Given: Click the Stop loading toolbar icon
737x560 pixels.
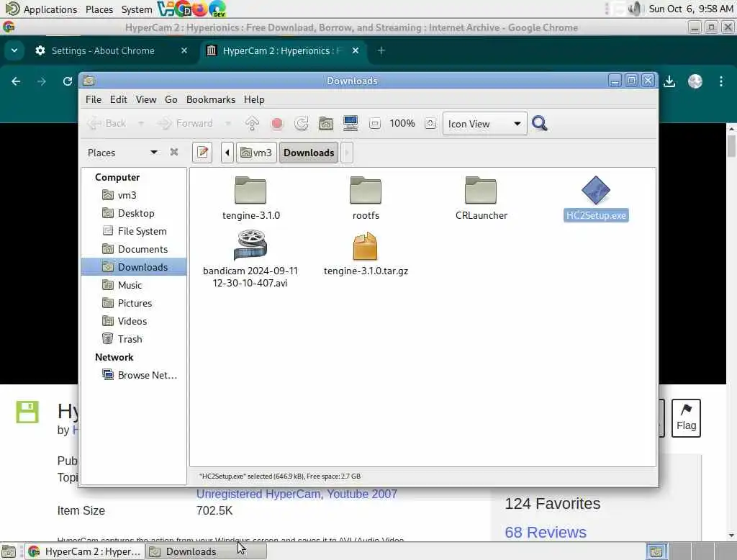Looking at the screenshot, I should [277, 124].
